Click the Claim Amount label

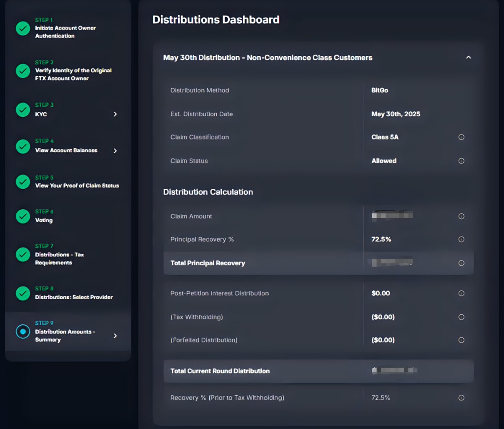click(191, 216)
